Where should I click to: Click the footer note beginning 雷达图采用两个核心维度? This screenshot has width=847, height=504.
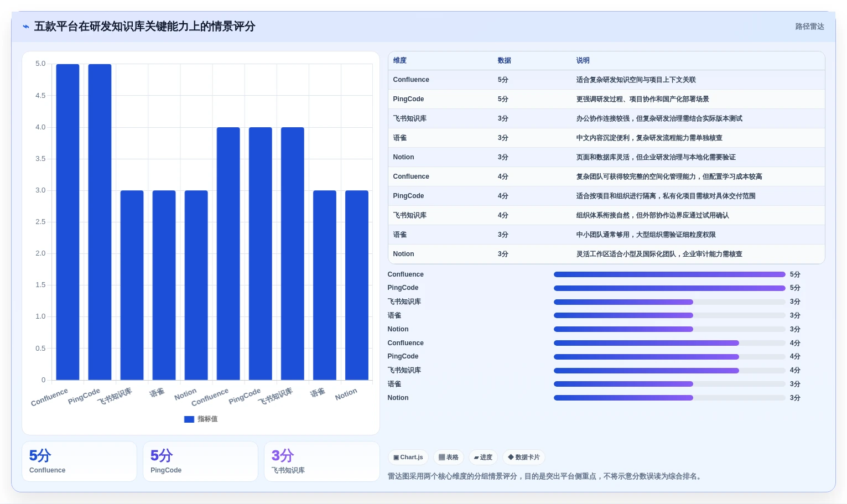click(x=545, y=476)
